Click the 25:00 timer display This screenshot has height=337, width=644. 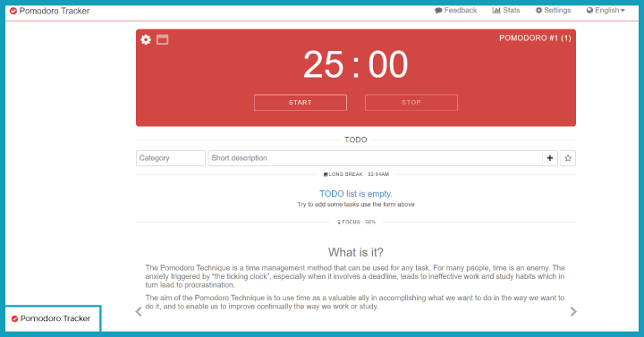click(356, 64)
